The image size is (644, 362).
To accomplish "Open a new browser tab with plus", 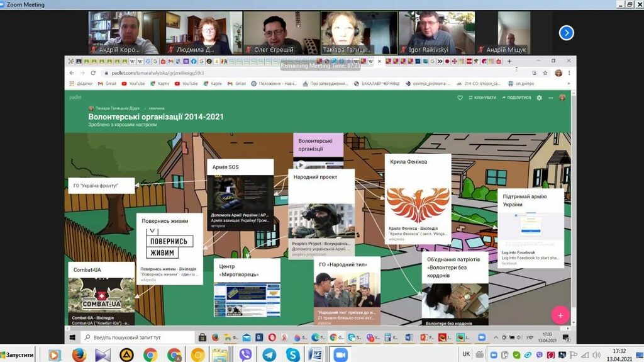I will 509,61.
